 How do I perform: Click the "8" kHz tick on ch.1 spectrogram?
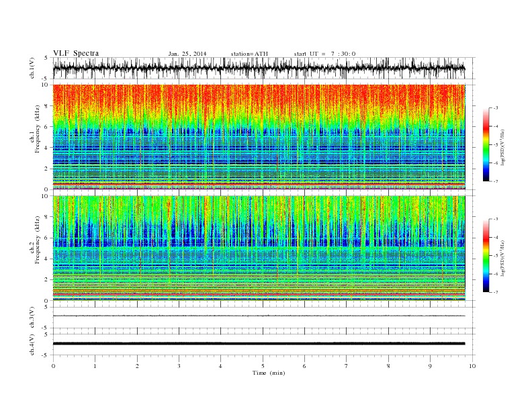46,106
